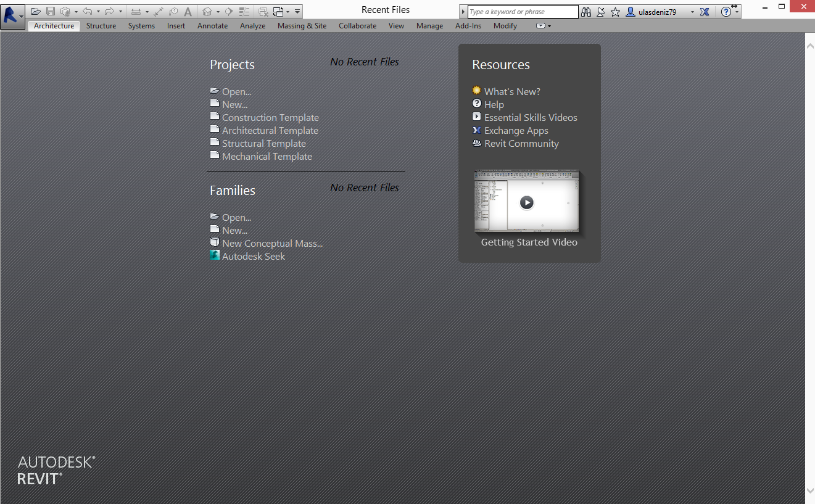The height and width of the screenshot is (504, 815).
Task: Select the Measure tool icon
Action: [x=136, y=11]
